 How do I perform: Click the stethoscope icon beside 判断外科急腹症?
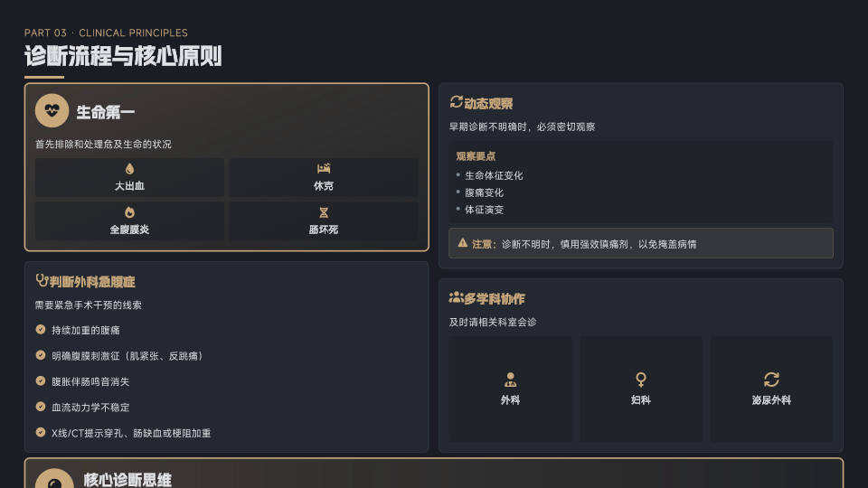point(42,281)
